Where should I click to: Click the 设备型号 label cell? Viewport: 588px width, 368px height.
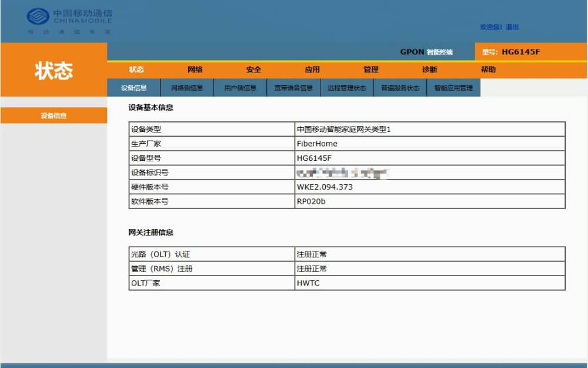point(212,158)
